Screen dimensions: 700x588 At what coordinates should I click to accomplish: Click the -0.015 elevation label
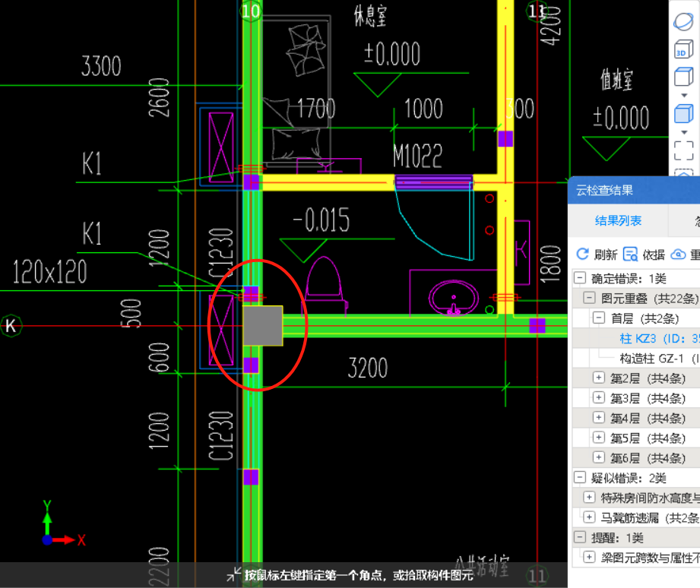pos(321,220)
